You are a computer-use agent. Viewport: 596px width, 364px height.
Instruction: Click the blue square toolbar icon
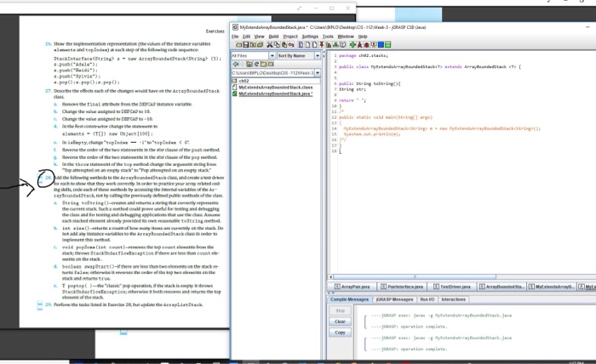[381, 45]
